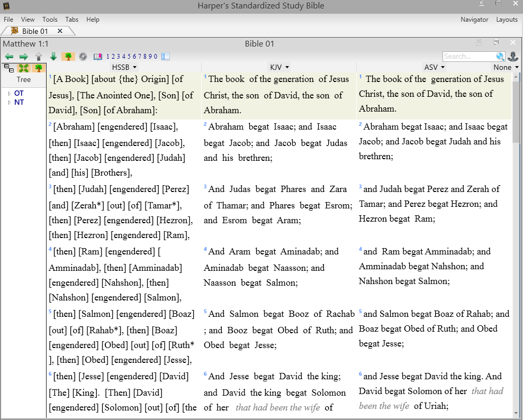Click verse number 2 in the HSSB column

click(50, 124)
